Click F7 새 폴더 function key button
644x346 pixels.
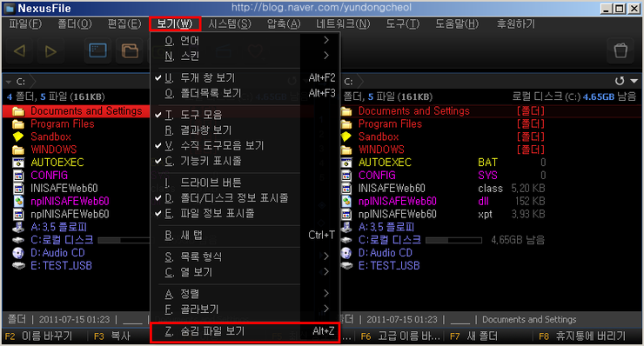(x=473, y=336)
